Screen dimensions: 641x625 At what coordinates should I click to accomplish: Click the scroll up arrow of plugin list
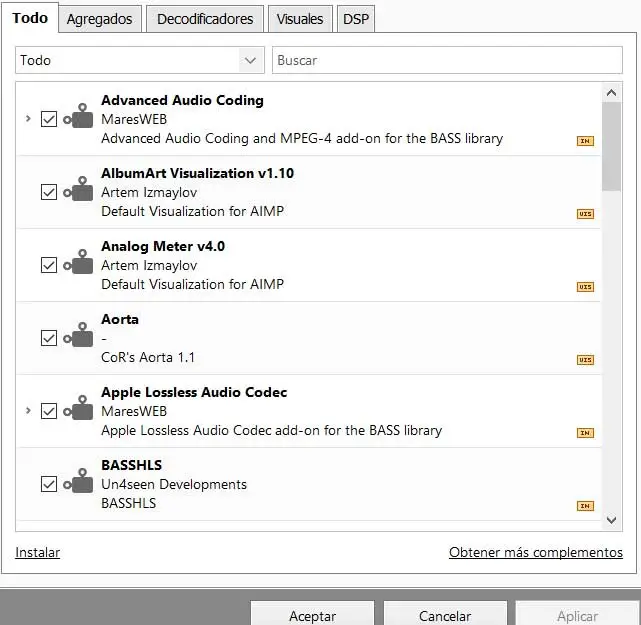611,93
